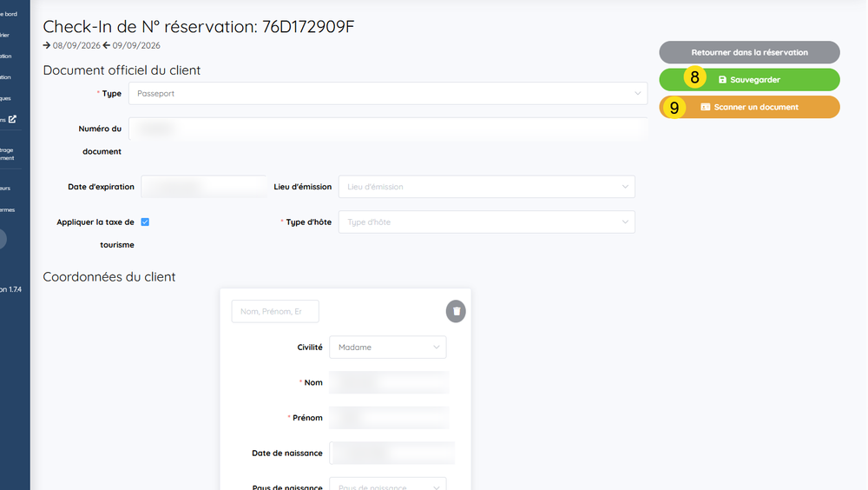Click the Date d'expiration field
Viewport: 868px width, 490px height.
coord(204,187)
